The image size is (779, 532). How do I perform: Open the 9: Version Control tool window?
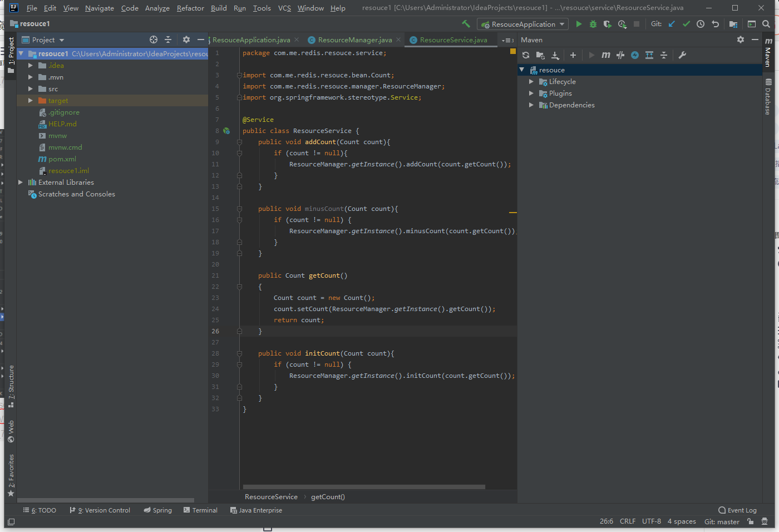100,510
